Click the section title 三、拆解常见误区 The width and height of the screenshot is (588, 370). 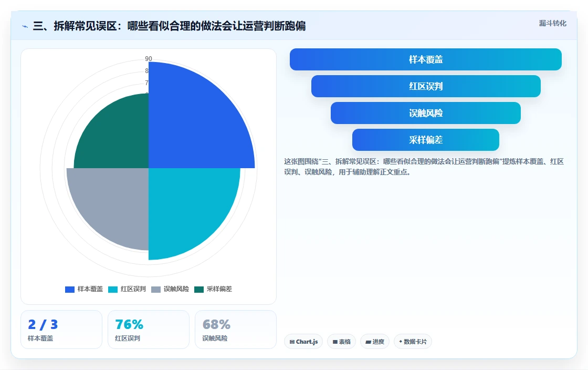169,26
